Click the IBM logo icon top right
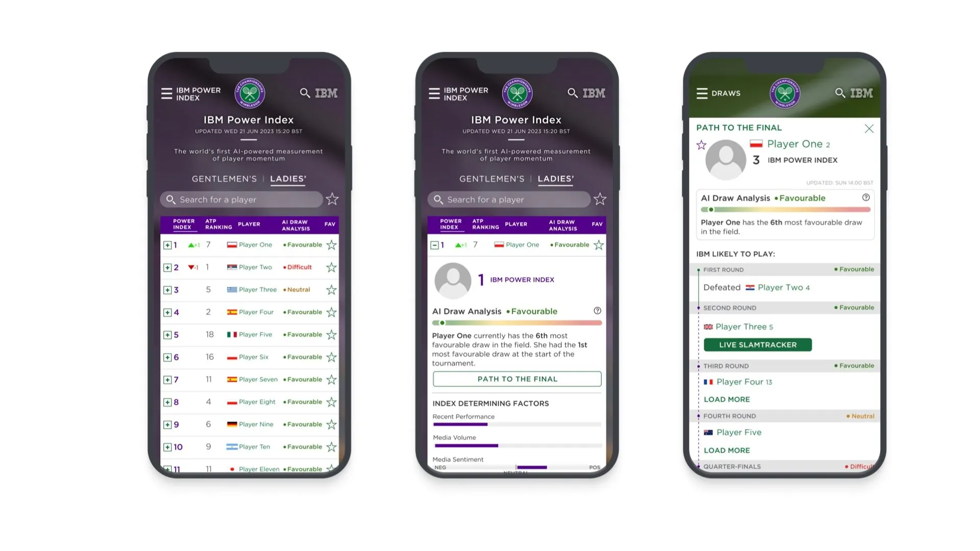980x551 pixels. click(x=862, y=93)
